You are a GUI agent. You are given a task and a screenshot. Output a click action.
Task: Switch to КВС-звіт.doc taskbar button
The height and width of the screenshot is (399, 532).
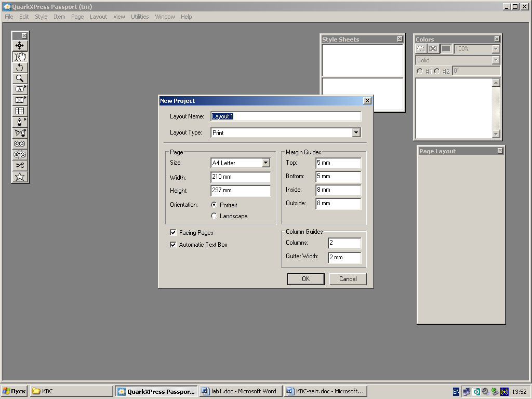326,391
